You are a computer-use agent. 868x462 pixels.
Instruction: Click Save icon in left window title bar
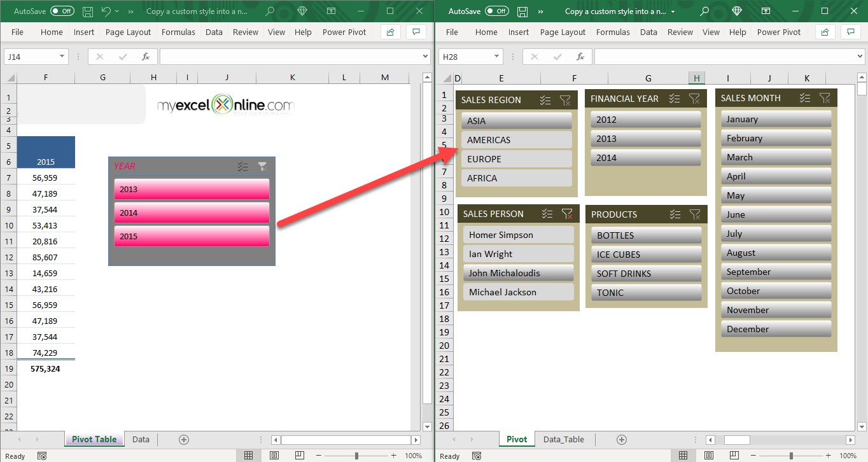[x=88, y=11]
